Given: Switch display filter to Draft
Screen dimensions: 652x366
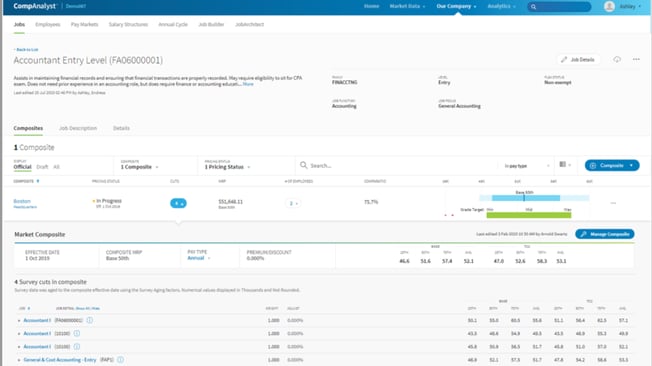Looking at the screenshot, I should coord(42,167).
